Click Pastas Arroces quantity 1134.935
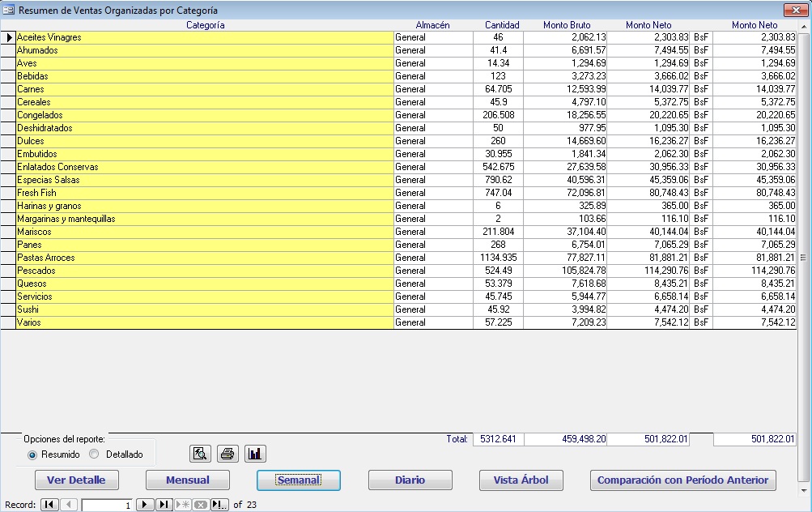812x512 pixels. tap(498, 258)
